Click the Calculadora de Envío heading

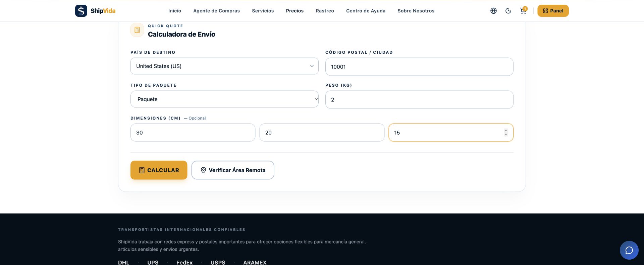pos(181,34)
